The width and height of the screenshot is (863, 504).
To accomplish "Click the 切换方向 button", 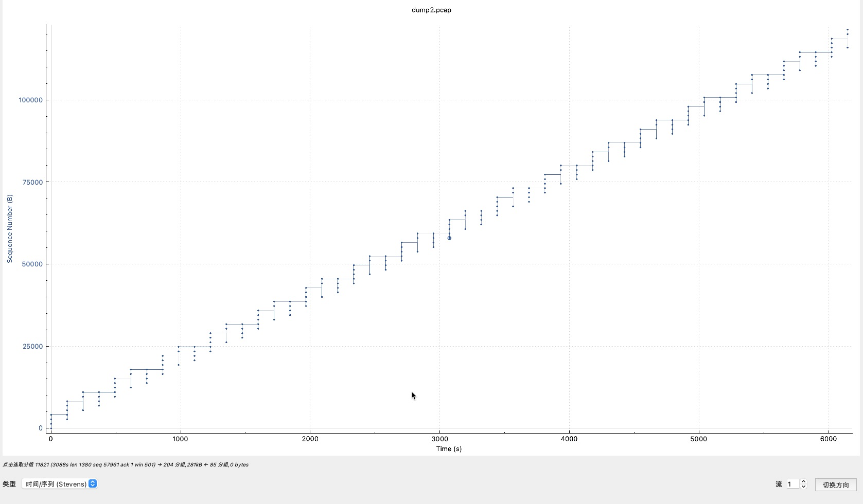I will 836,485.
